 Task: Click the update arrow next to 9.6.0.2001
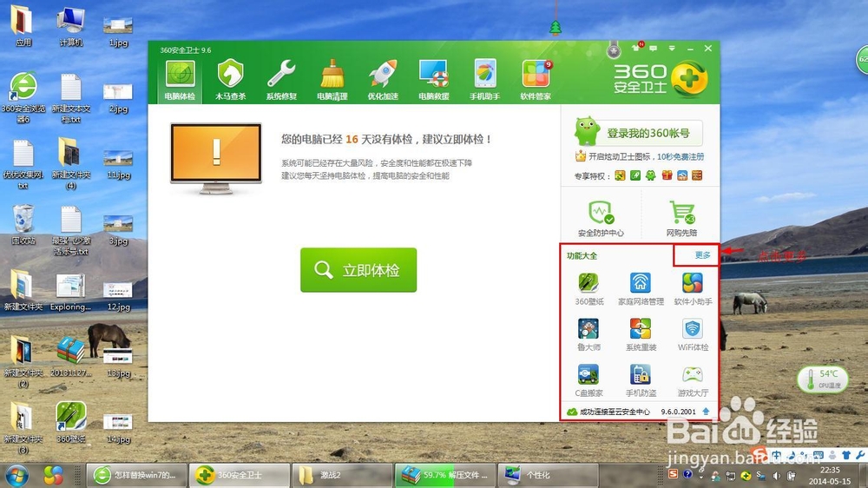[x=706, y=412]
